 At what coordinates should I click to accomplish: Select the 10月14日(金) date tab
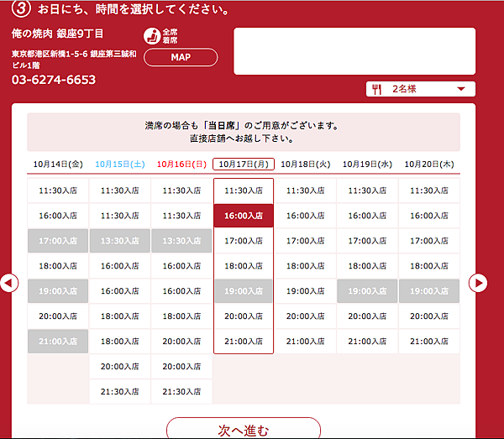pyautogui.click(x=58, y=165)
